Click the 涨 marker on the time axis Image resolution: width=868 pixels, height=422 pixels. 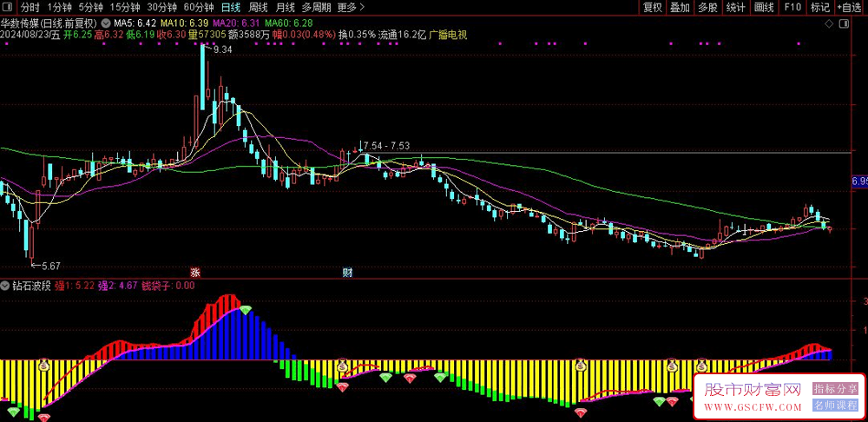[194, 273]
